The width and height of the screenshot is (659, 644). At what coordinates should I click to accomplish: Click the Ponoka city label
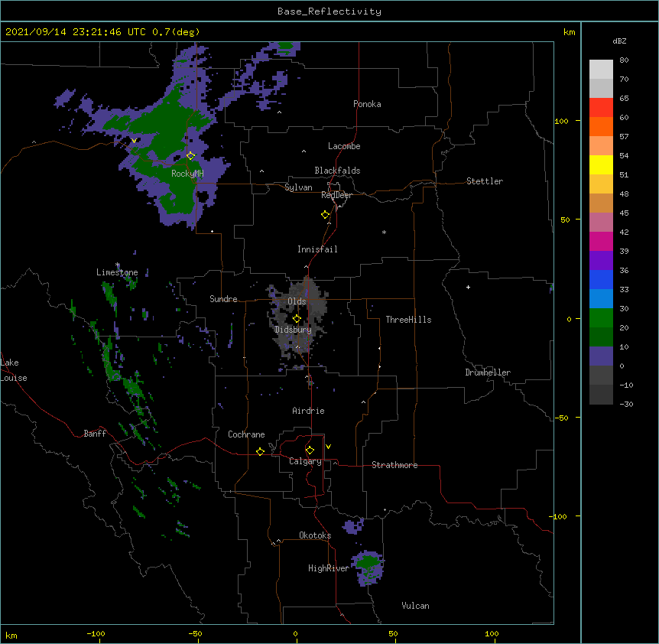tap(367, 104)
